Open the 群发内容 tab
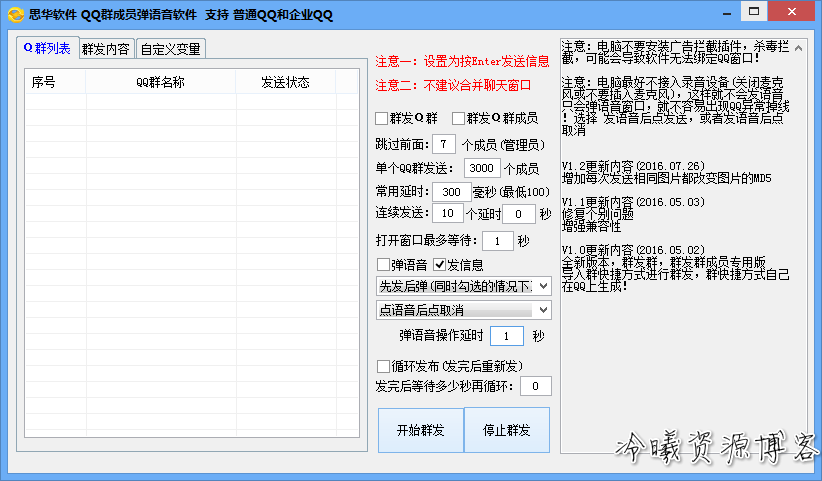 (x=106, y=49)
